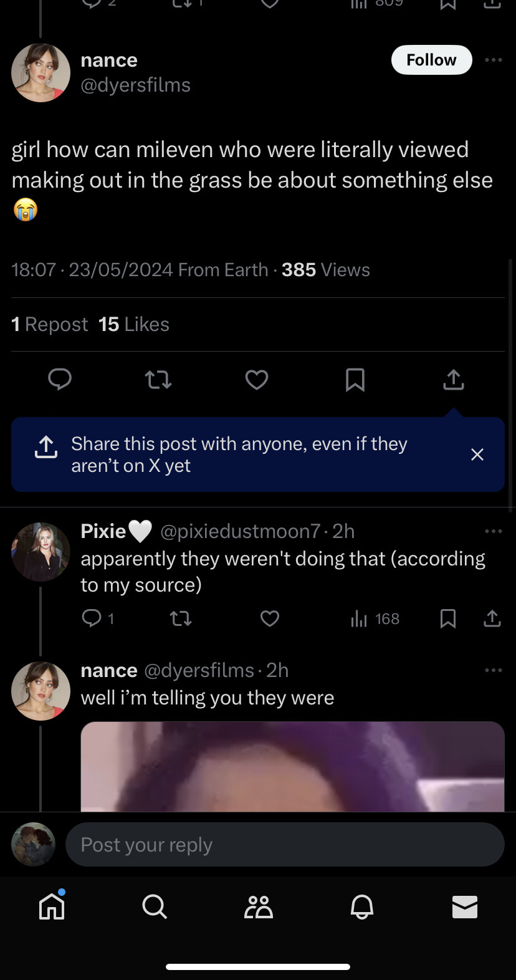Image resolution: width=516 pixels, height=980 pixels.
Task: Repost nance's main post
Action: [x=158, y=379]
